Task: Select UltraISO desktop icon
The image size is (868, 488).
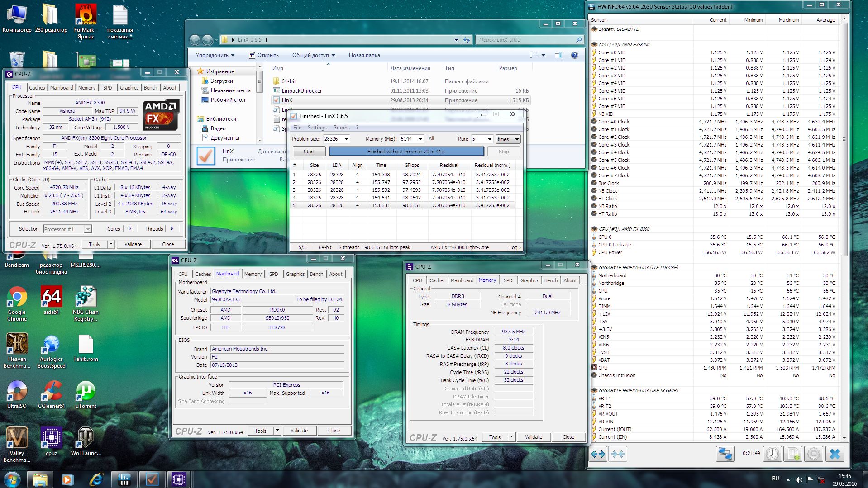Action: [17, 394]
